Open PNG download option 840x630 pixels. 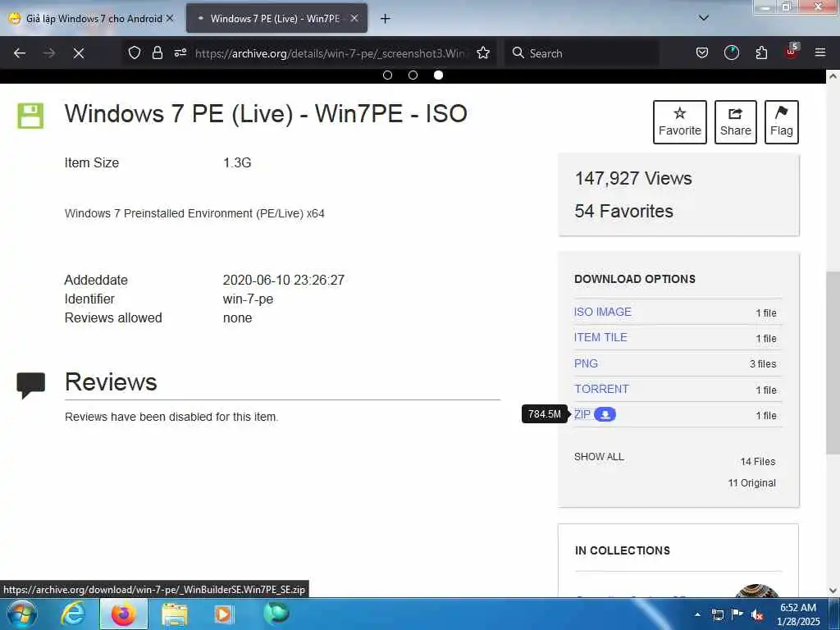point(586,363)
